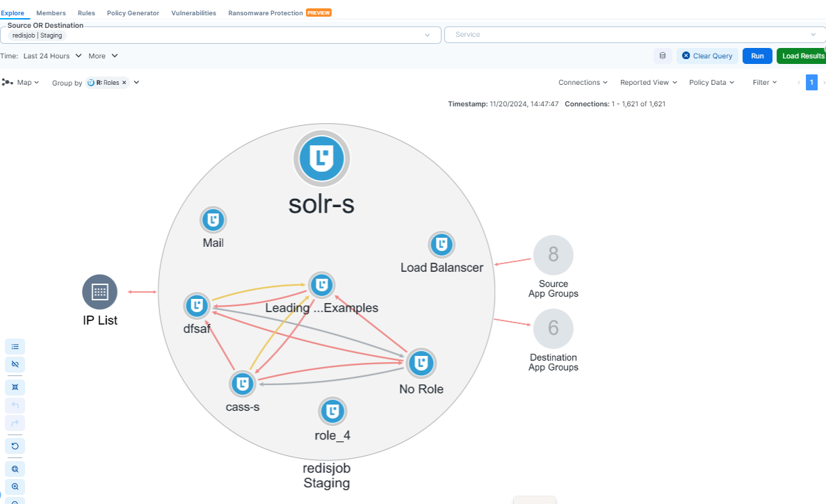
Task: Open the Connections dropdown
Action: [583, 83]
